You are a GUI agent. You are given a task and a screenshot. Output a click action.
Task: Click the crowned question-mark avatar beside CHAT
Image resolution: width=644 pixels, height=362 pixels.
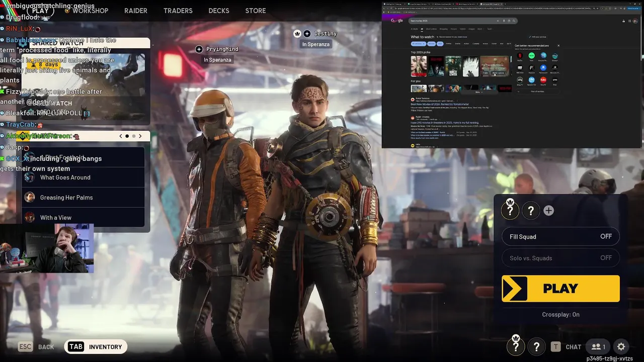516,345
